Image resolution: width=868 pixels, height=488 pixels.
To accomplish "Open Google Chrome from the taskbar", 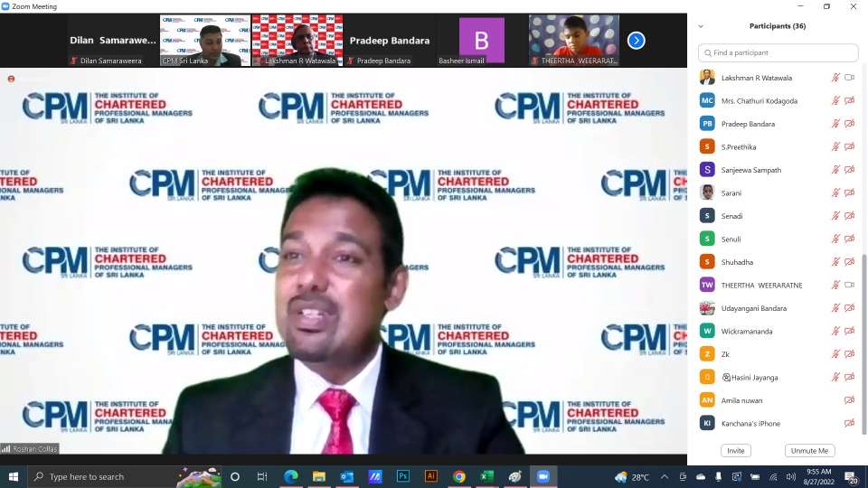I will click(x=459, y=476).
